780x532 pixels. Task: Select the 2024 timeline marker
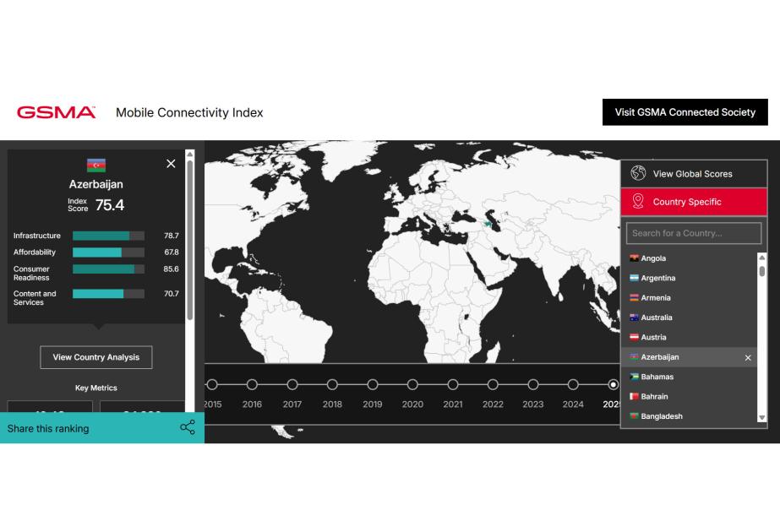point(573,384)
